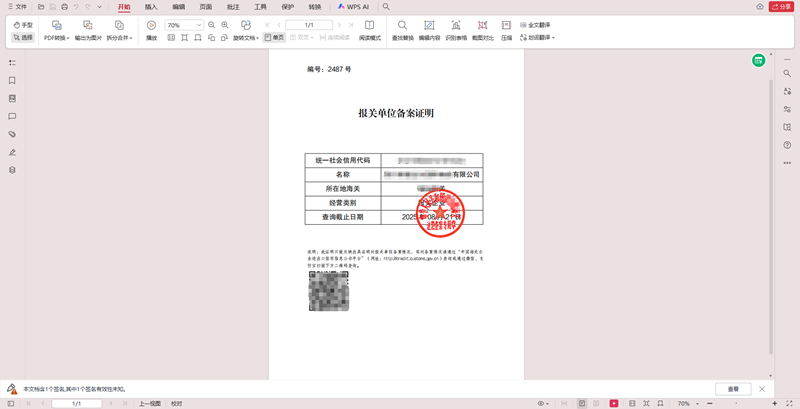Click the 查看 button in signature bar
The image size is (800, 409).
coord(733,388)
